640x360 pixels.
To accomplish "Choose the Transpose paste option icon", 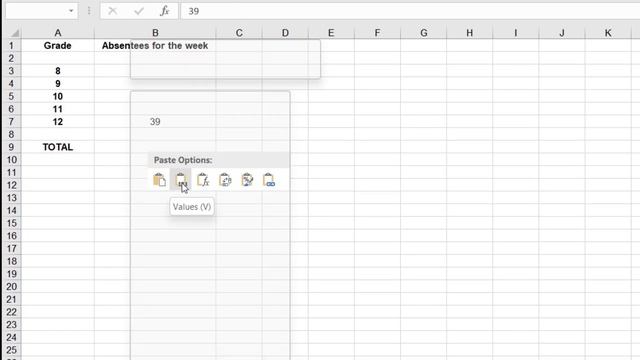I will click(225, 180).
